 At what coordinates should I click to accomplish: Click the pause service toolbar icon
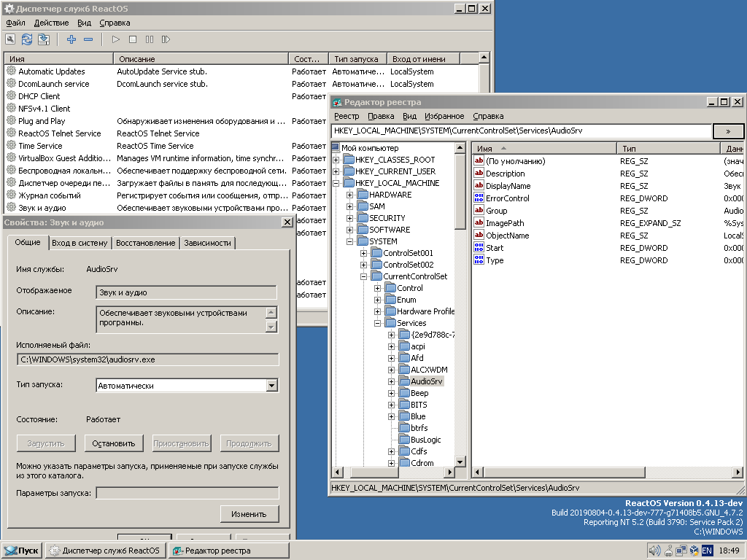pyautogui.click(x=149, y=39)
